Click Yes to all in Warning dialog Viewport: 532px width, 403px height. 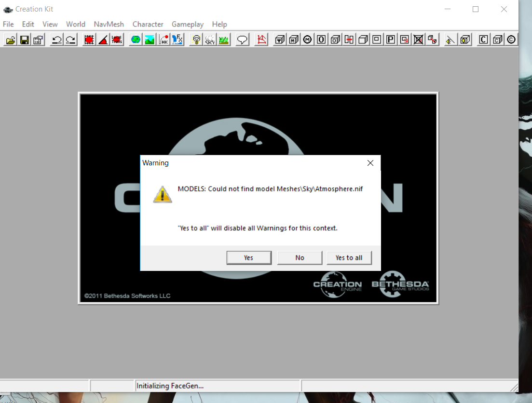click(x=349, y=258)
